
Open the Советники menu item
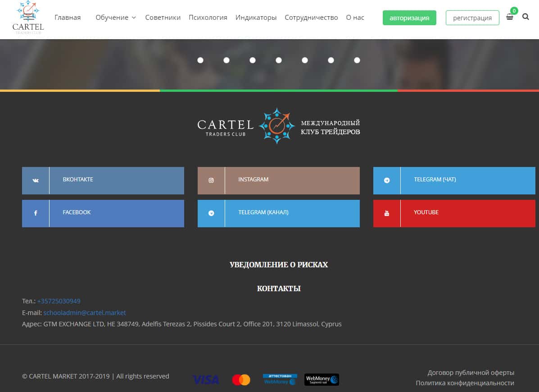(x=163, y=18)
